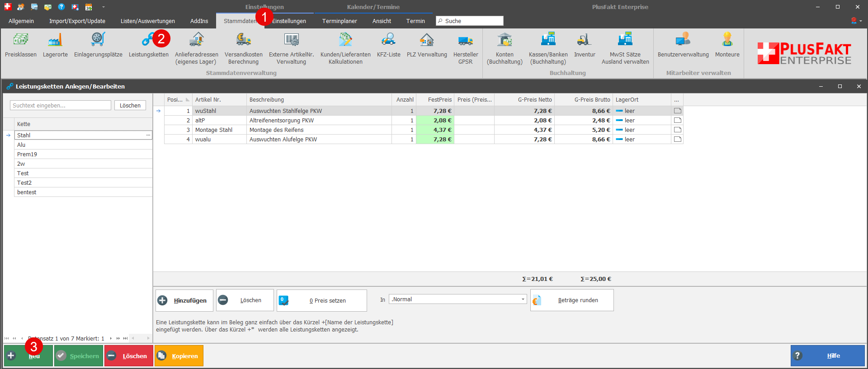Click the Suche box in the ribbon
This screenshot has width=868, height=369.
[x=470, y=21]
